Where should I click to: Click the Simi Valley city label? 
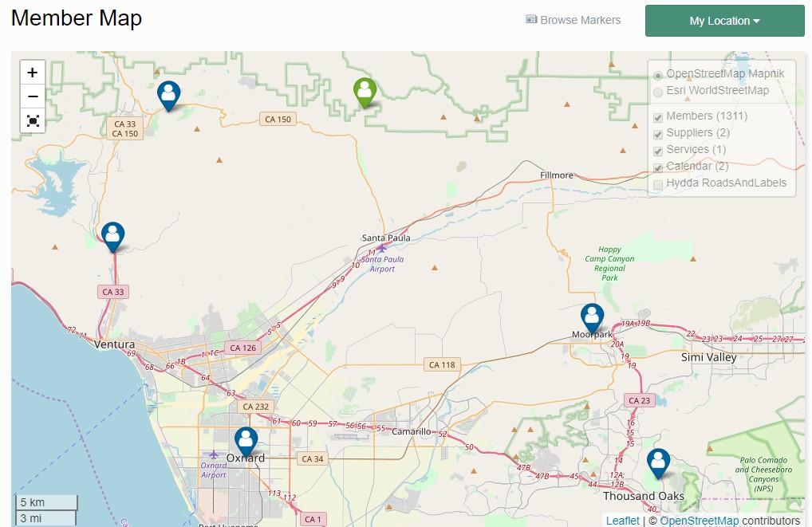tap(709, 357)
